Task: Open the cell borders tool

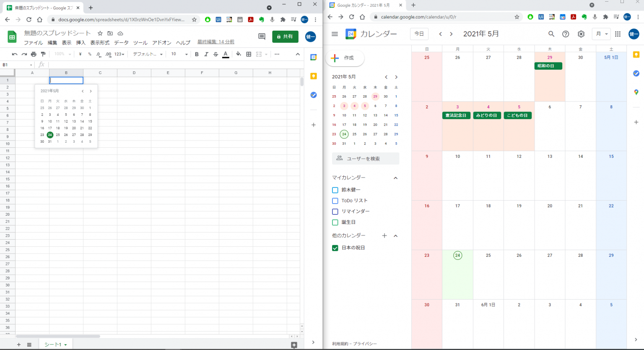Action: [x=249, y=54]
